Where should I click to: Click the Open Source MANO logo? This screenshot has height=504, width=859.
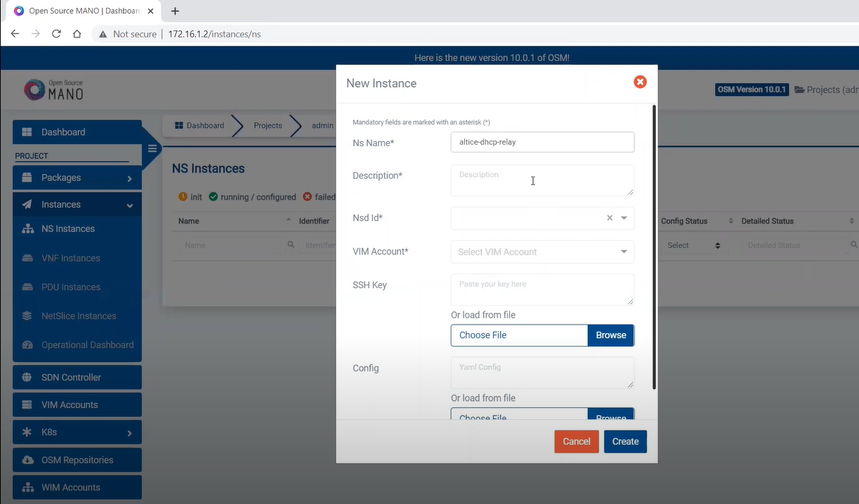coord(54,90)
